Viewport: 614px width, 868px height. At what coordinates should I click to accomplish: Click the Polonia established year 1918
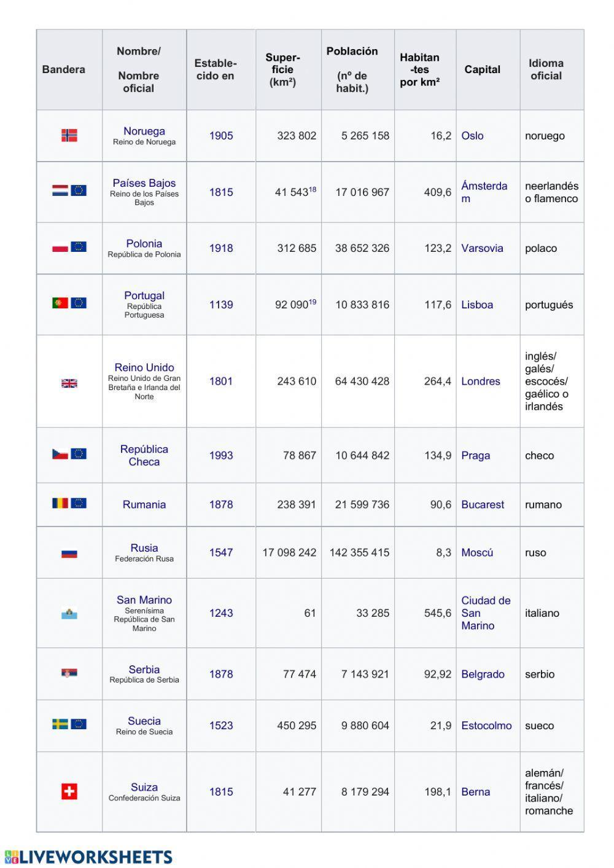point(221,248)
